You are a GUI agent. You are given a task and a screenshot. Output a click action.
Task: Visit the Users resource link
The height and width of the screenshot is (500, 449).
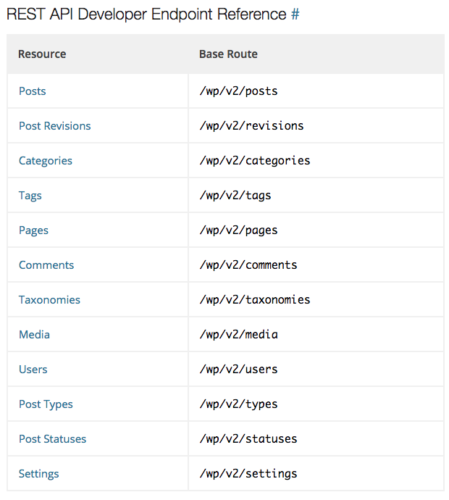tap(33, 369)
